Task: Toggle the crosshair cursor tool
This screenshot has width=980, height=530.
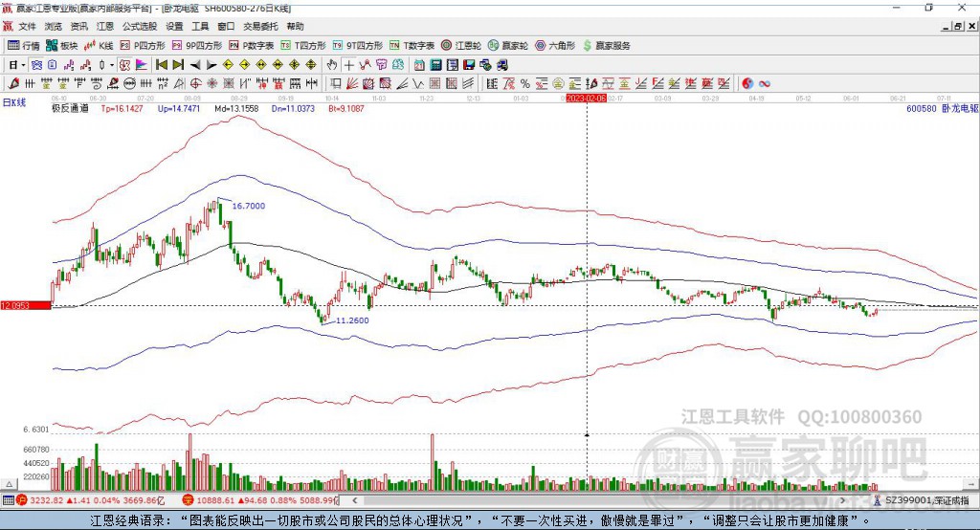Action: coord(348,65)
